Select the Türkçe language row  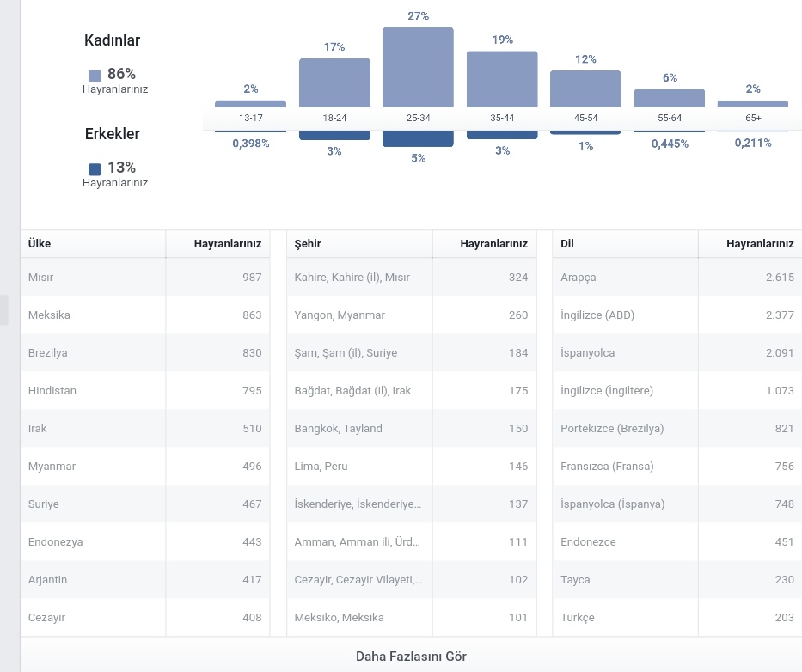677,617
